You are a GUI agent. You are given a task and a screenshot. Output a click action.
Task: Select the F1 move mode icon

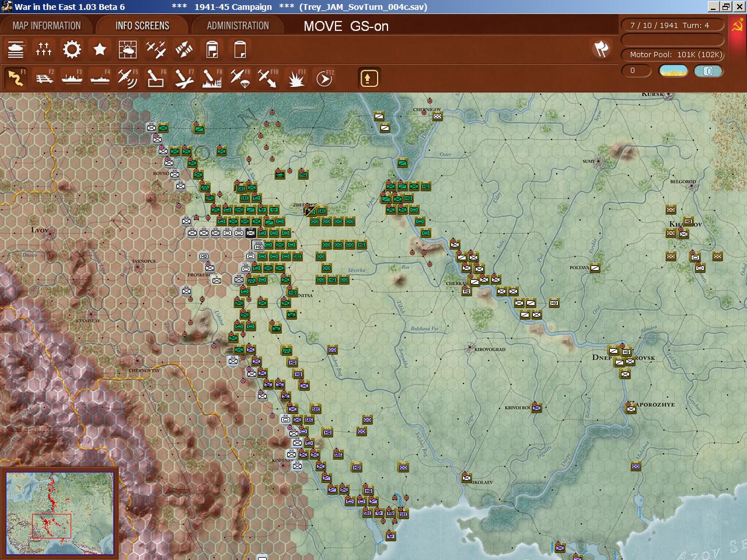pyautogui.click(x=16, y=78)
